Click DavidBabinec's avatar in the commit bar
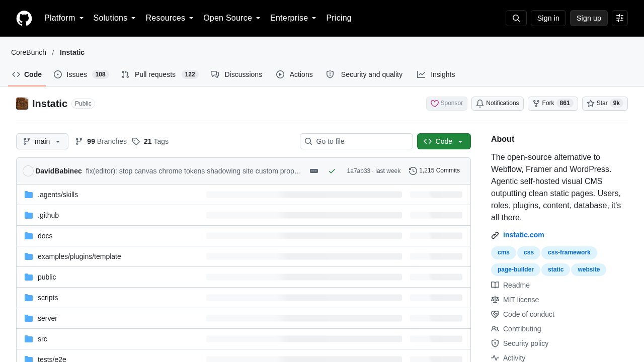Screen dimensions: 644x362 point(28,171)
